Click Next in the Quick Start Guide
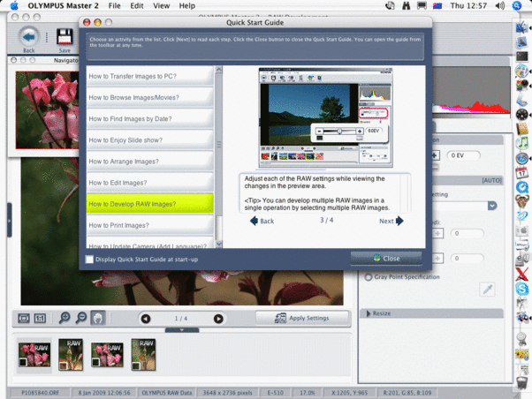This screenshot has width=532, height=399. [x=390, y=221]
